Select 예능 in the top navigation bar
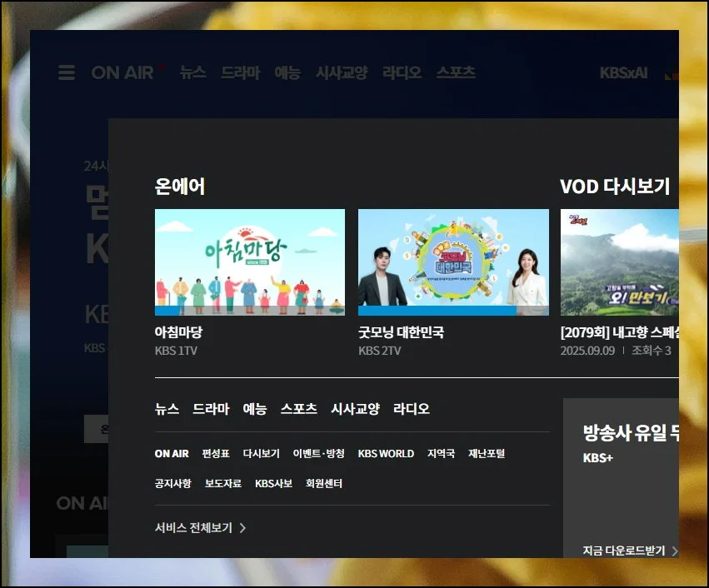Image resolution: width=709 pixels, height=588 pixels. tap(287, 73)
